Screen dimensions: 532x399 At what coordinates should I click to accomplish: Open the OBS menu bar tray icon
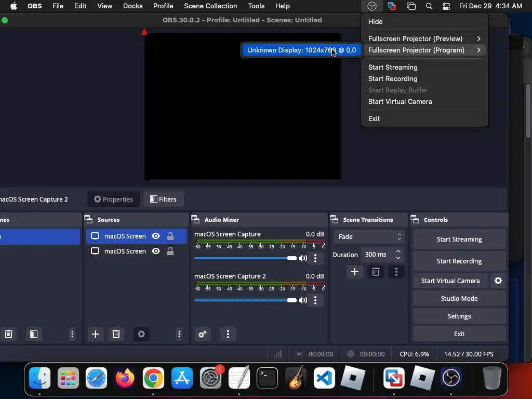point(372,6)
